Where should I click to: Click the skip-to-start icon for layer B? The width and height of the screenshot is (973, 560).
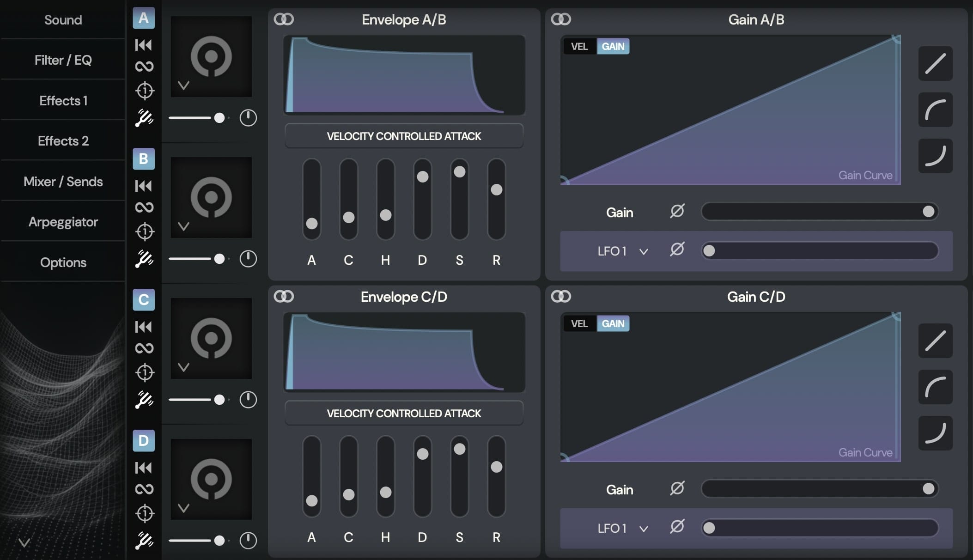(x=144, y=186)
